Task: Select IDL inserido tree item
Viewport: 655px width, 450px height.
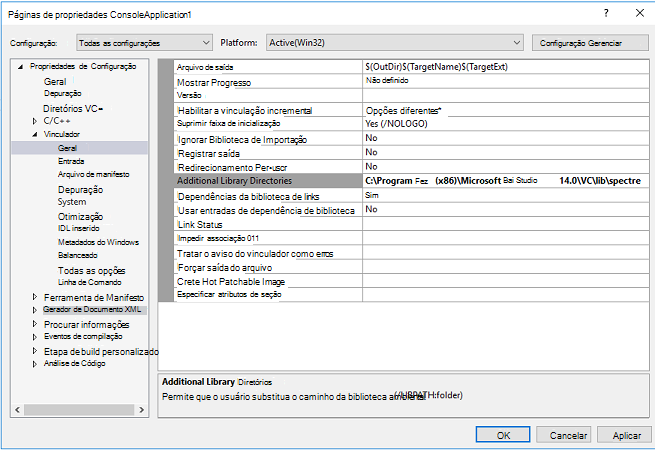Action: (79, 228)
